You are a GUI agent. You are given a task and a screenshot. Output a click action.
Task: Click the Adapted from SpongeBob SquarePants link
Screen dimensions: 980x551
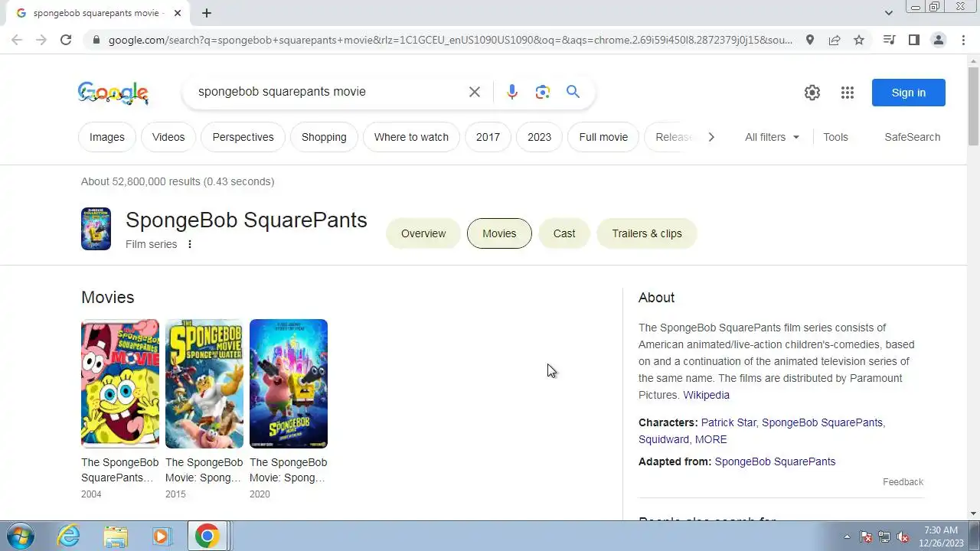[x=775, y=461]
